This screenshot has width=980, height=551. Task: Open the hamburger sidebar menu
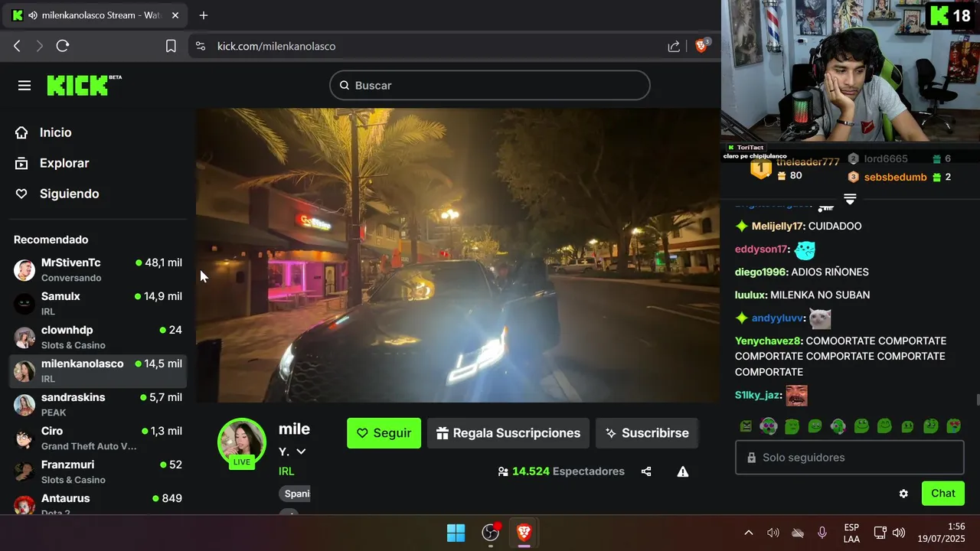tap(24, 86)
